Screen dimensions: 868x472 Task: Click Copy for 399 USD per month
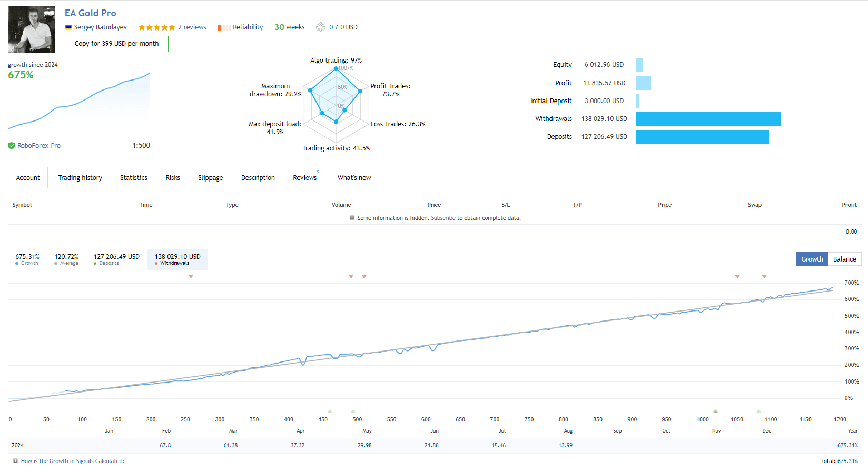point(116,44)
